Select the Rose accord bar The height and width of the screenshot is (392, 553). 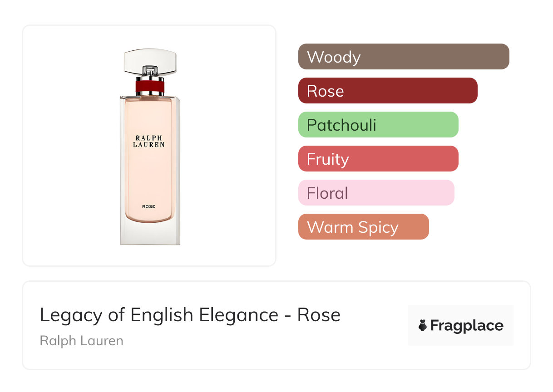tap(387, 91)
